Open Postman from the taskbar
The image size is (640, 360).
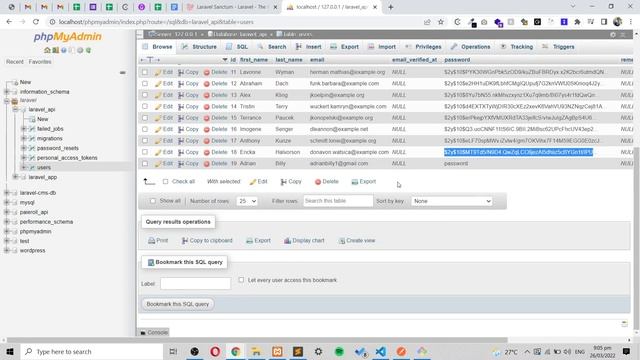[401, 351]
